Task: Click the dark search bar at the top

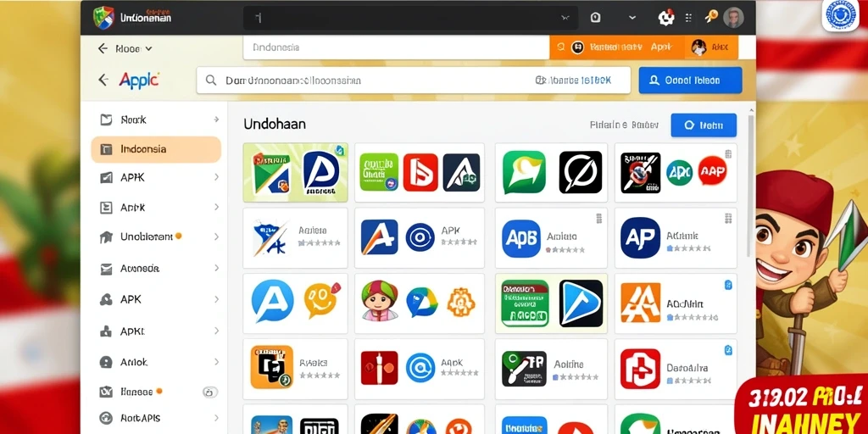Action: pyautogui.click(x=411, y=18)
